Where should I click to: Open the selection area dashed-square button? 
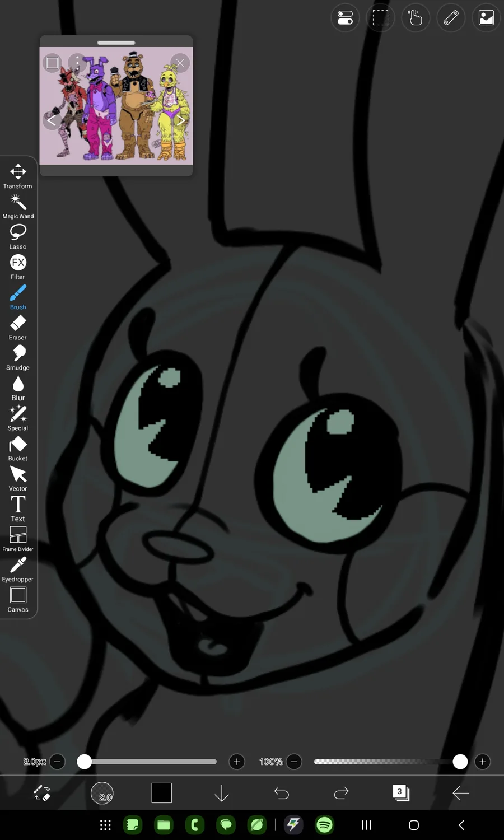(380, 18)
